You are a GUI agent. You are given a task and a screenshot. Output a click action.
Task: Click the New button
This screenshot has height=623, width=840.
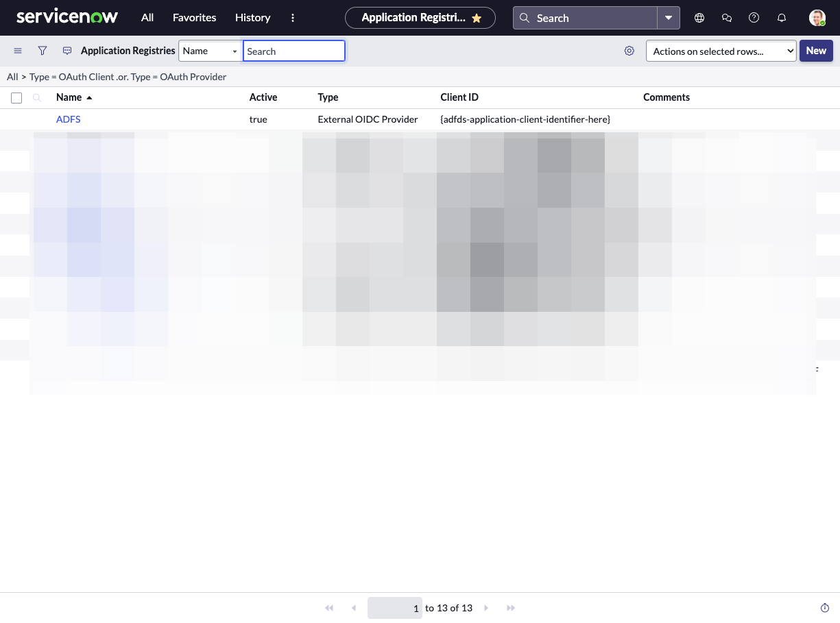pos(816,51)
